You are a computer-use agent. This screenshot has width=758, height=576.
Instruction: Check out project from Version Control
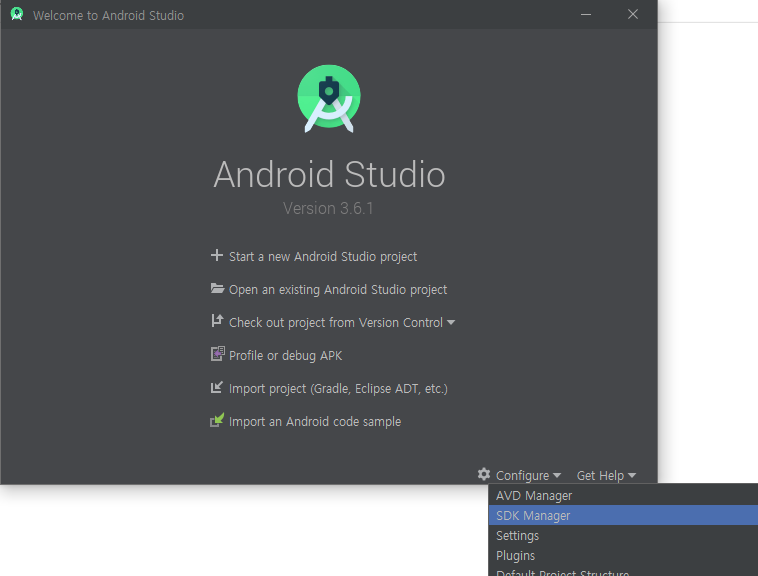coord(335,322)
